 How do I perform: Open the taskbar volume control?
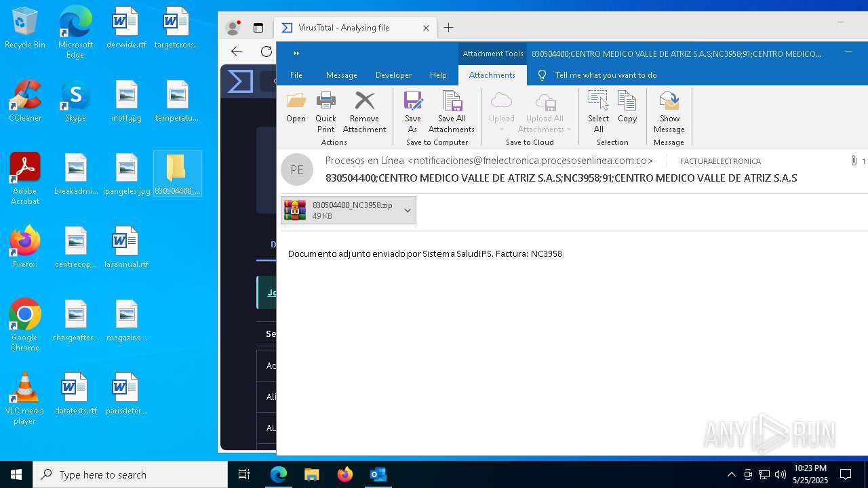pos(781,474)
